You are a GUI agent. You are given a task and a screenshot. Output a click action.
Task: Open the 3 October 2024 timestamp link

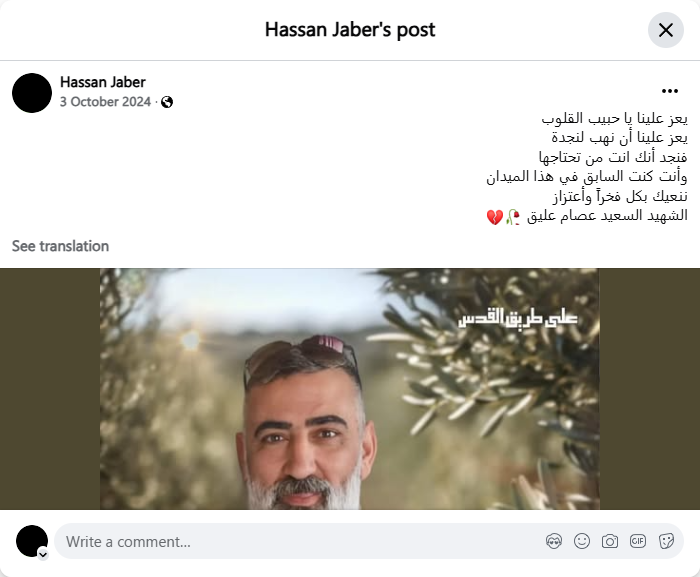[105, 102]
